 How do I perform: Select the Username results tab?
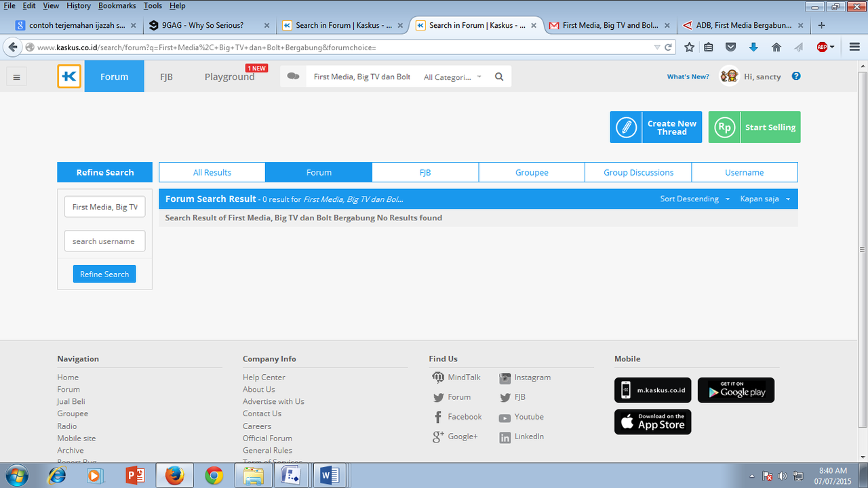tap(745, 172)
